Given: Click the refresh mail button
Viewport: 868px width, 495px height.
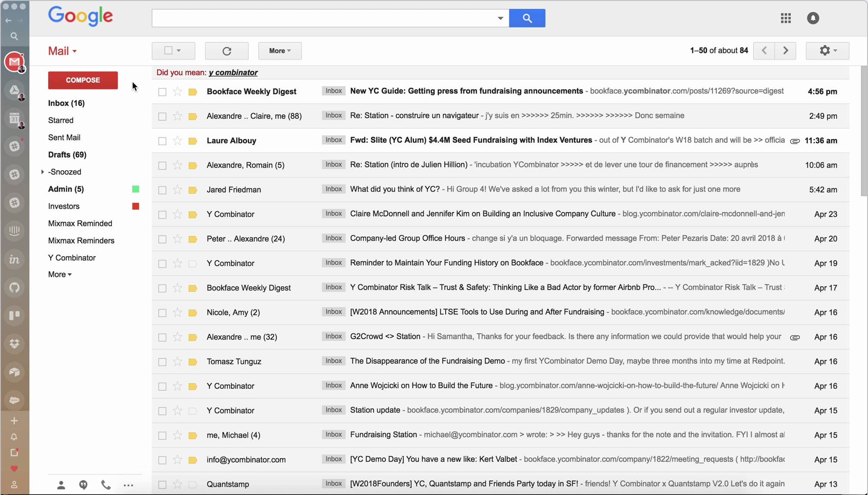Looking at the screenshot, I should coord(227,51).
